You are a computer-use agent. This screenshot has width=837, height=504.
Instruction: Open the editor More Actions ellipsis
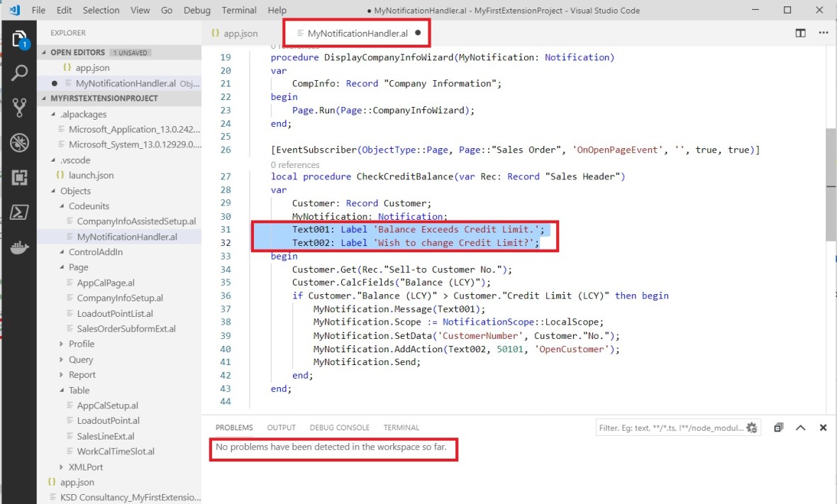(823, 33)
